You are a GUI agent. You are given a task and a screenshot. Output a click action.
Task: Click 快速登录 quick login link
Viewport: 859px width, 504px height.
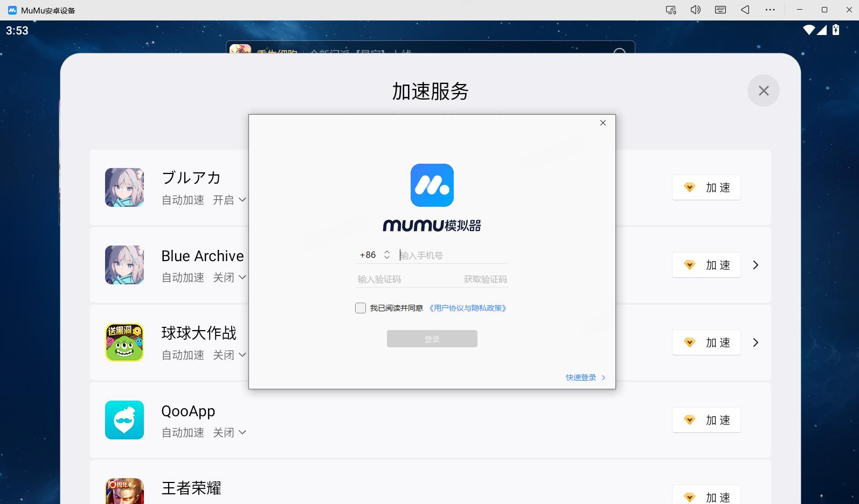pyautogui.click(x=585, y=377)
